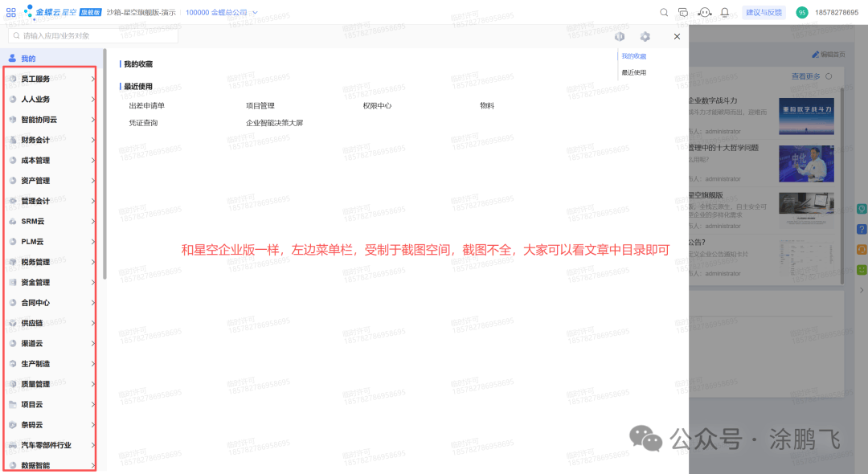Switch to 最近使用 anchor tab
The image size is (868, 474).
(x=633, y=72)
